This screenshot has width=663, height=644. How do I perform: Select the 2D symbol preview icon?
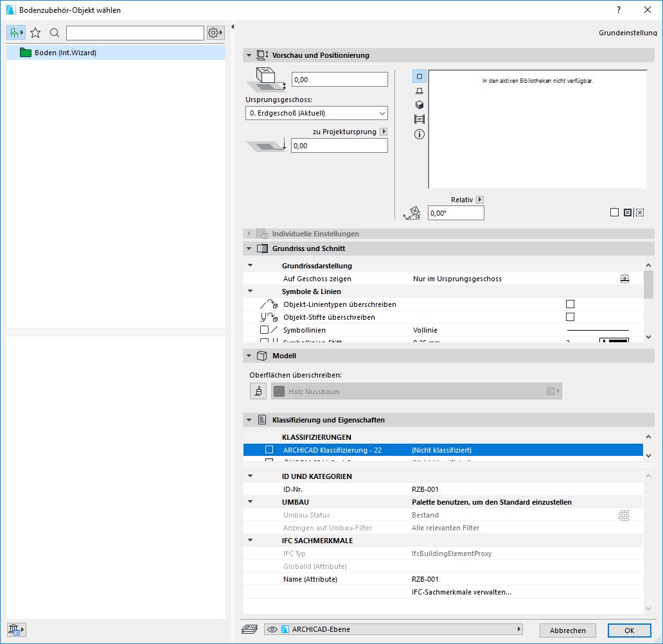click(419, 76)
